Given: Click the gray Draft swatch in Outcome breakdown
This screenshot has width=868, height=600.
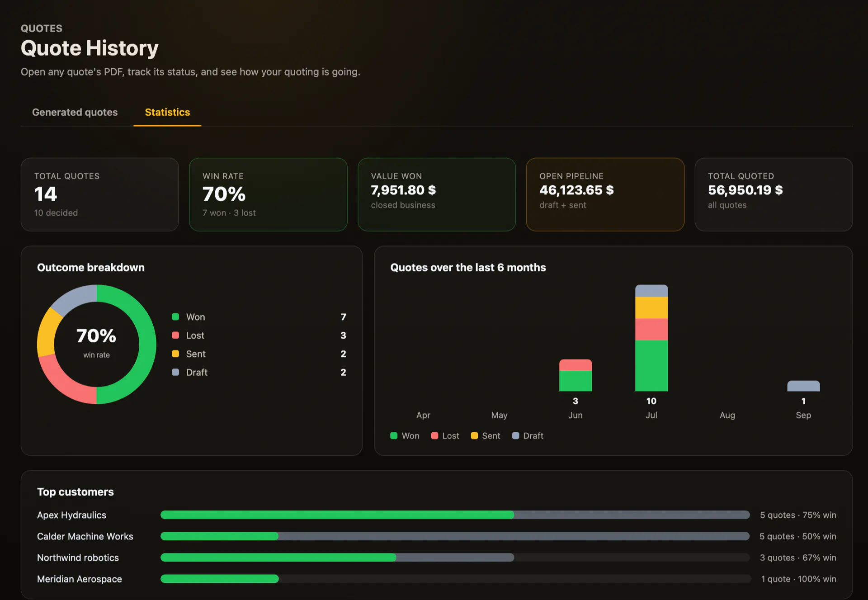Looking at the screenshot, I should [175, 373].
